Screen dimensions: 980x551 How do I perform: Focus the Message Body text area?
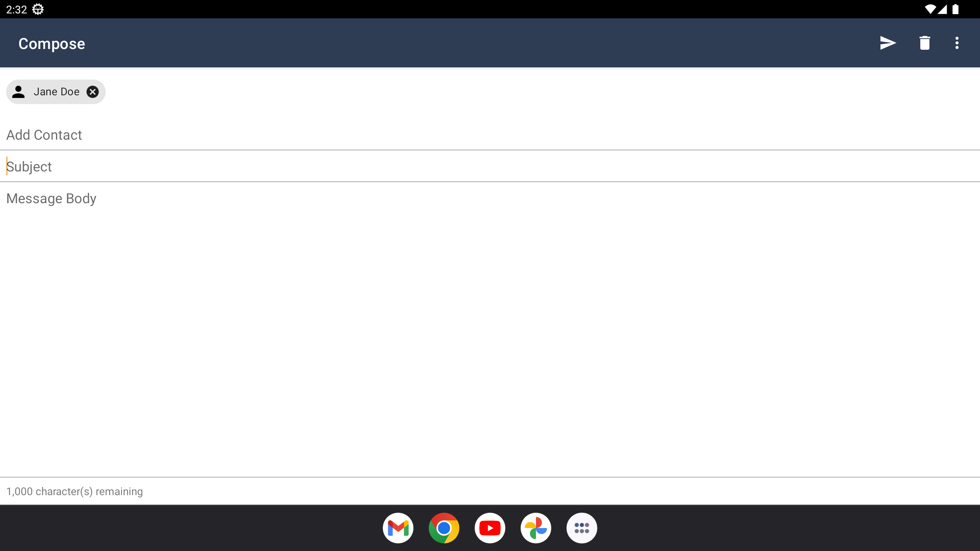click(490, 329)
